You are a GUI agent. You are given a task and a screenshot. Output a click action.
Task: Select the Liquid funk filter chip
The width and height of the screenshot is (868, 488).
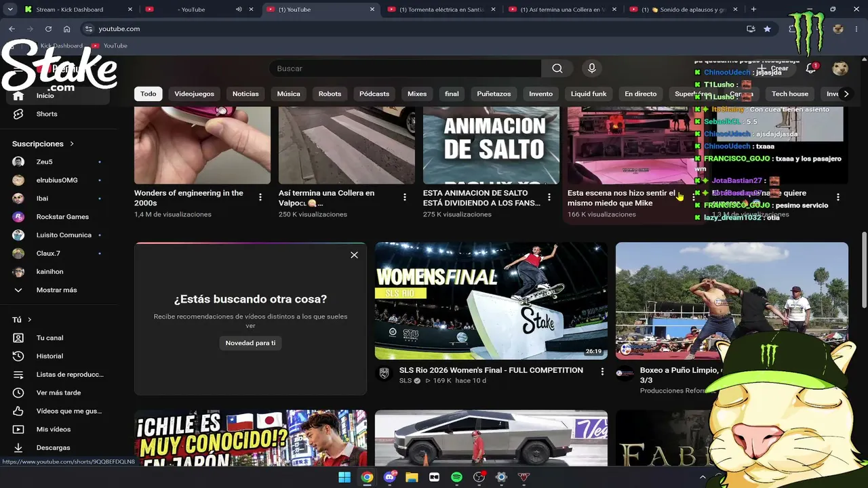[x=589, y=94]
